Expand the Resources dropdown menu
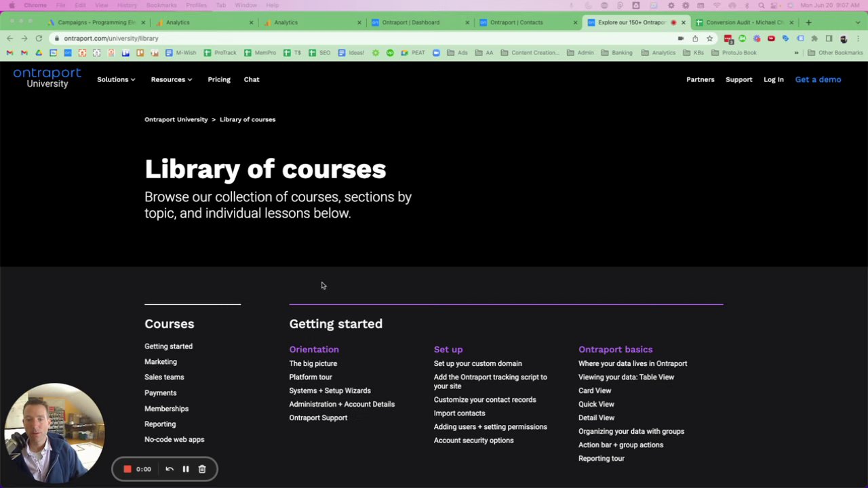The width and height of the screenshot is (868, 488). click(x=171, y=79)
